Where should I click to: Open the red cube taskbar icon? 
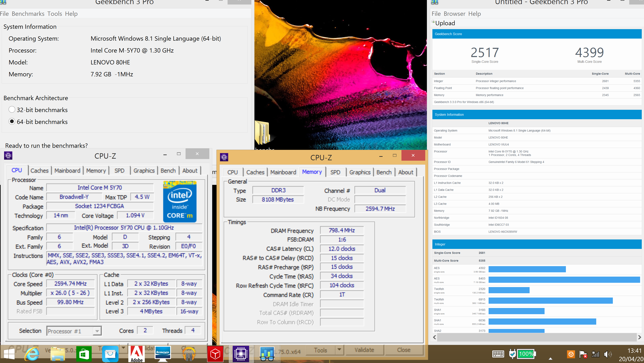click(215, 354)
